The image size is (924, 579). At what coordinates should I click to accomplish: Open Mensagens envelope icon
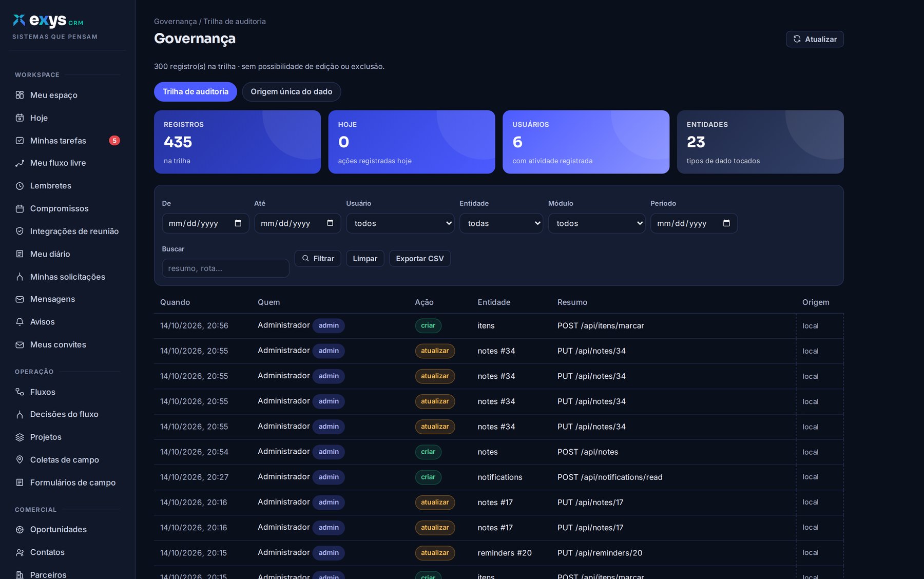point(20,299)
